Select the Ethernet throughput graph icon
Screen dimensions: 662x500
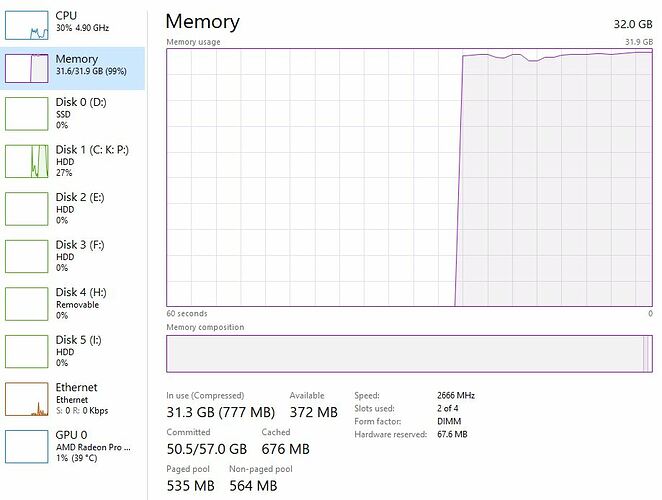(27, 399)
